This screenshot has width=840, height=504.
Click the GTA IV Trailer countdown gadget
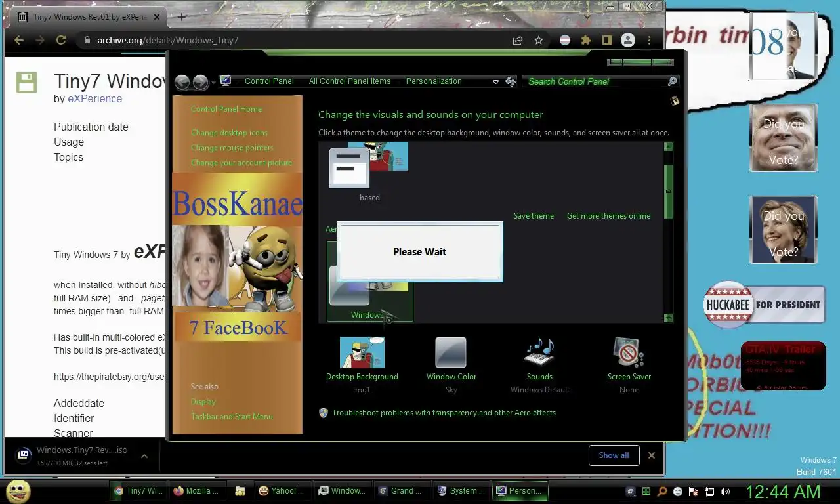(x=783, y=366)
